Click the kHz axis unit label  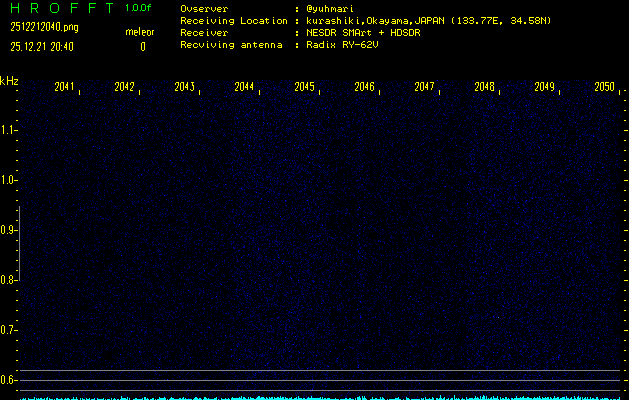tap(9, 81)
